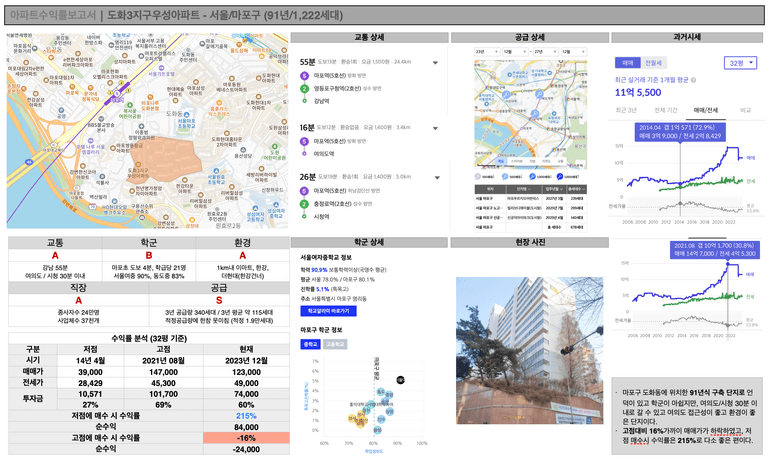Click the blue 5.1% advancement rate
The width and height of the screenshot is (769, 459).
323,289
